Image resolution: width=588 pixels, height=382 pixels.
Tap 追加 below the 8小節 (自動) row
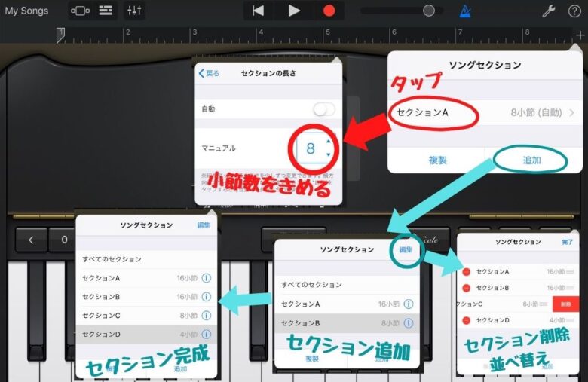[531, 160]
